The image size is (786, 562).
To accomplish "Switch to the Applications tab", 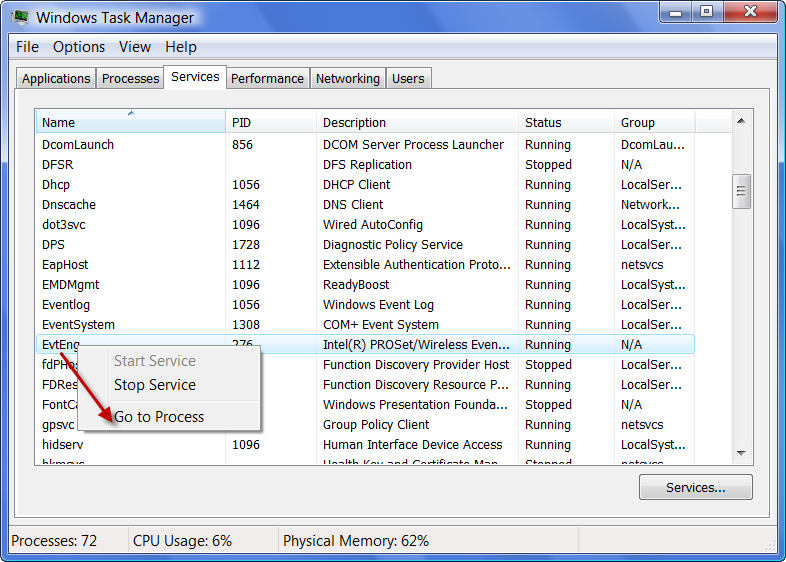I will pos(56,79).
